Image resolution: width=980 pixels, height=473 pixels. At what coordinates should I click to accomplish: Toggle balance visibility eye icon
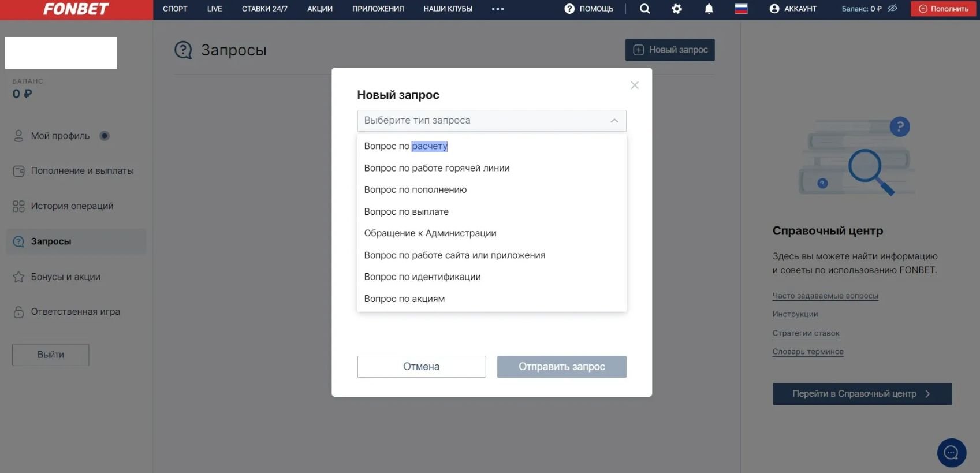click(892, 9)
